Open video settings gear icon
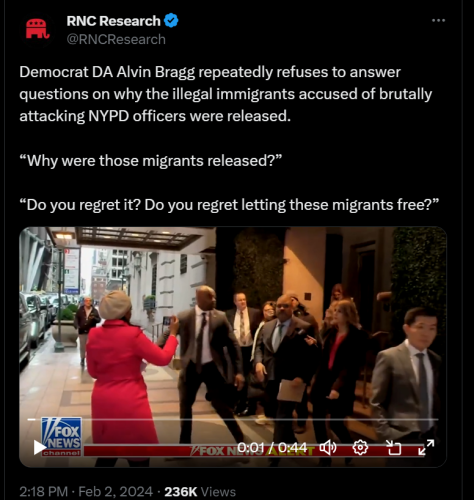474x500 pixels. (360, 448)
